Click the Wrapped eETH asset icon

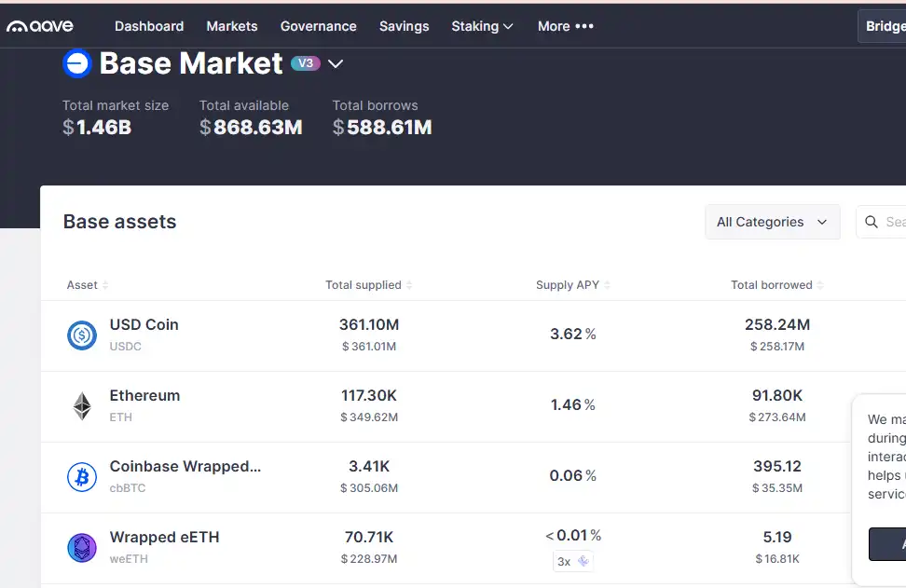click(x=82, y=548)
